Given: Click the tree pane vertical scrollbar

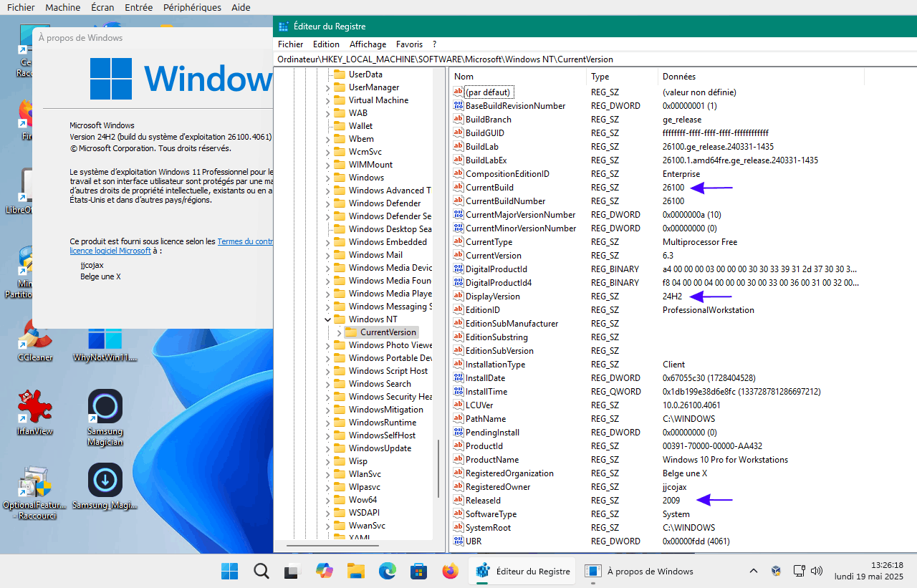Looking at the screenshot, I should [x=438, y=469].
